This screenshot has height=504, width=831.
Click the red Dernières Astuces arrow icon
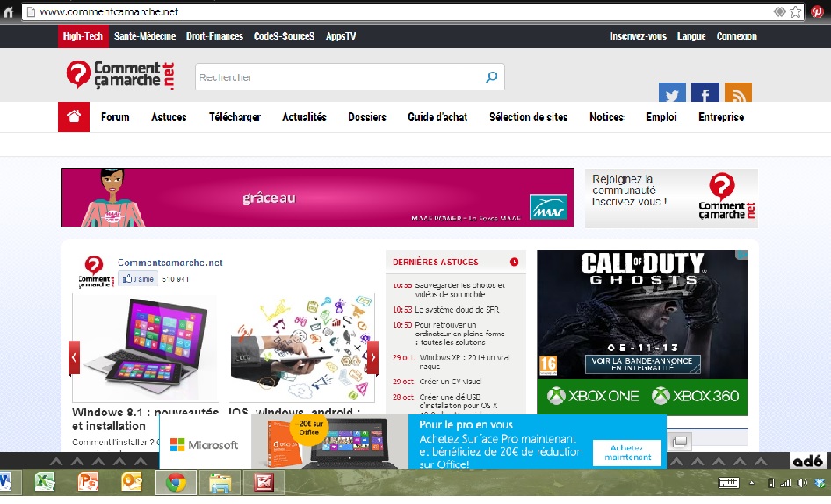[514, 262]
